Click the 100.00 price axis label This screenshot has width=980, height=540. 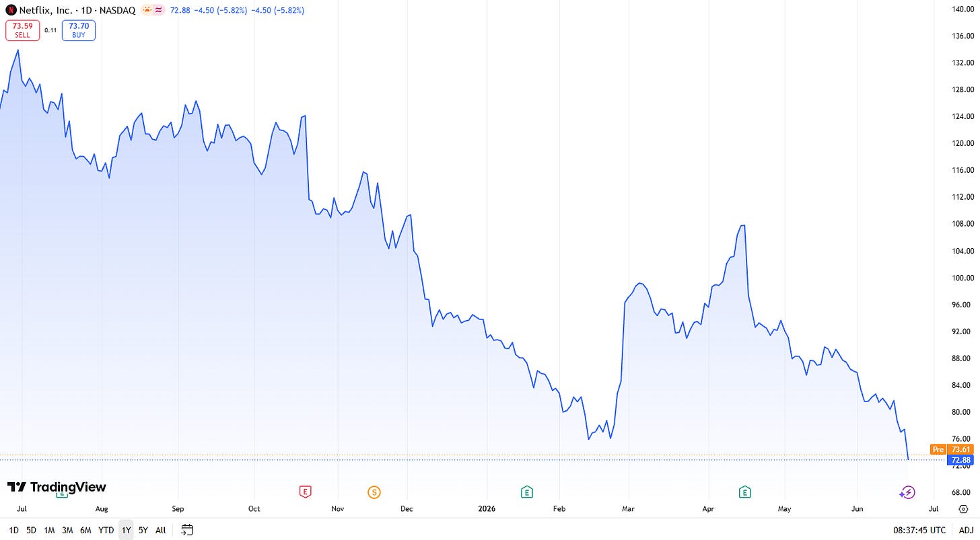963,278
